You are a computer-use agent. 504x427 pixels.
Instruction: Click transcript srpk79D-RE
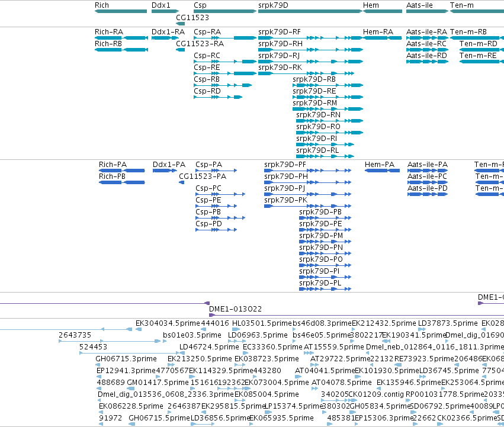(314, 91)
